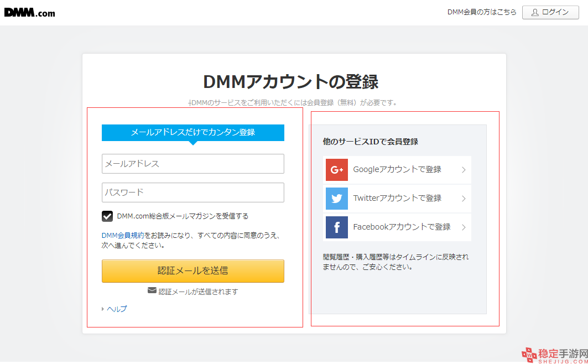Click the chevron on the Google registration row

(x=464, y=170)
